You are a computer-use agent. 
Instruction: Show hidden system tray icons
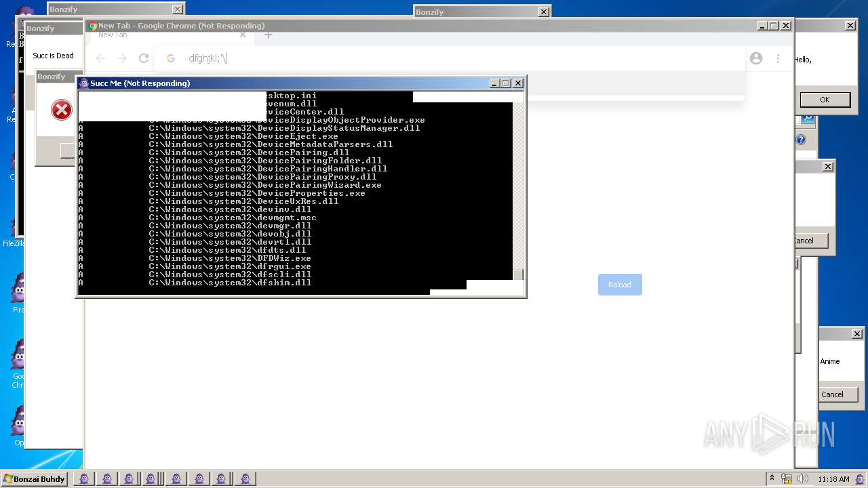772,479
